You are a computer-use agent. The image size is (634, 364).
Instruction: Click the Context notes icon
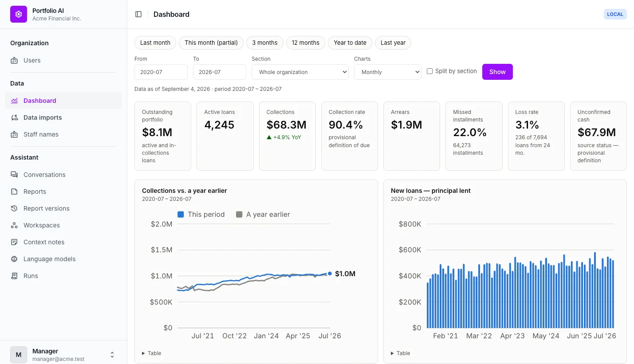pyautogui.click(x=14, y=242)
